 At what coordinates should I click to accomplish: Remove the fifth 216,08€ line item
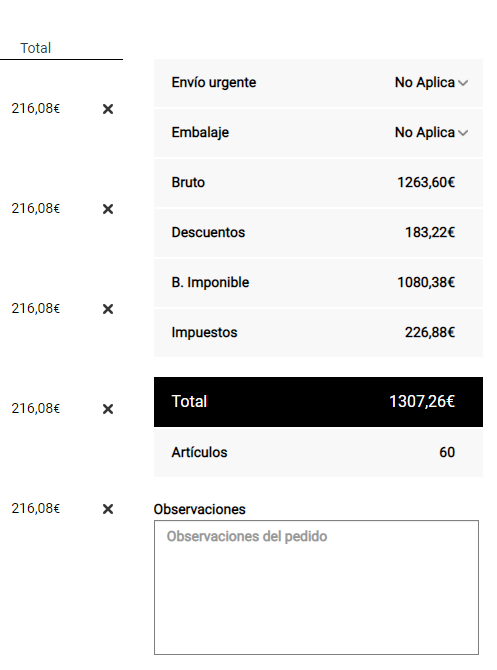pyautogui.click(x=108, y=509)
